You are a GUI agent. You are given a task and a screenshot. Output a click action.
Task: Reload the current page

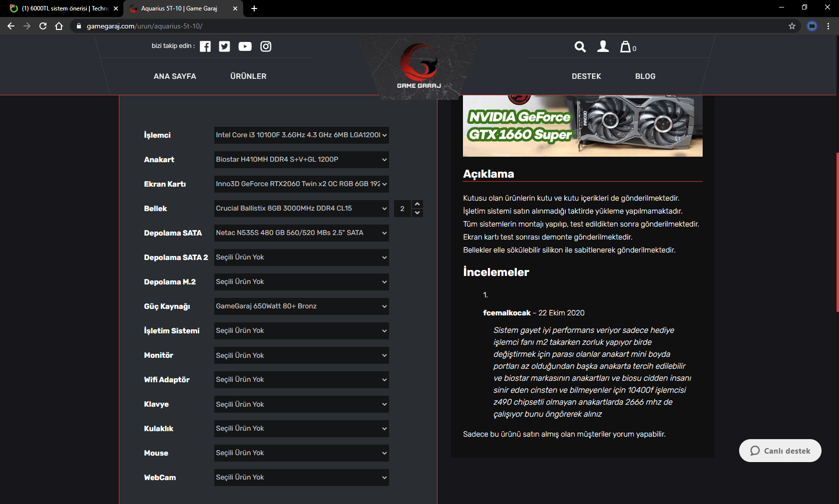click(x=43, y=26)
